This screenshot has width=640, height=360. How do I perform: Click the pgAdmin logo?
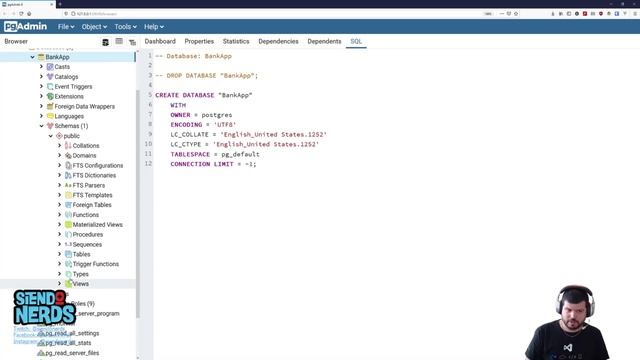(25, 27)
